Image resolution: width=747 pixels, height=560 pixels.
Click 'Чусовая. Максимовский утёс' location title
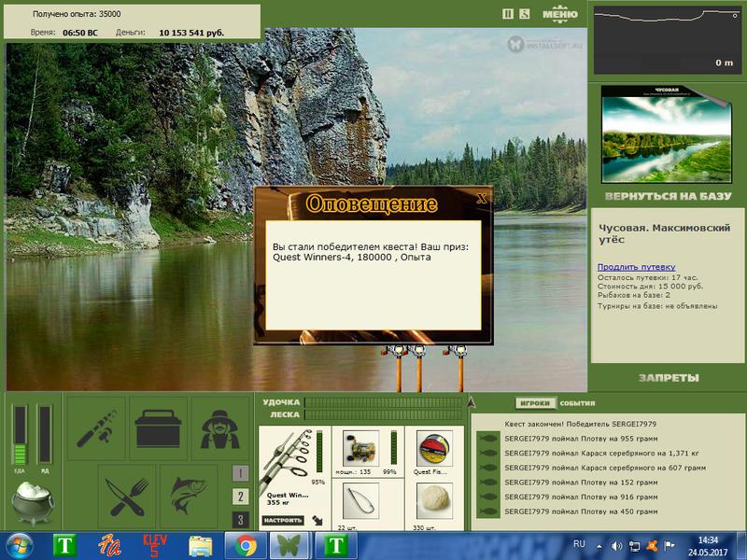664,234
